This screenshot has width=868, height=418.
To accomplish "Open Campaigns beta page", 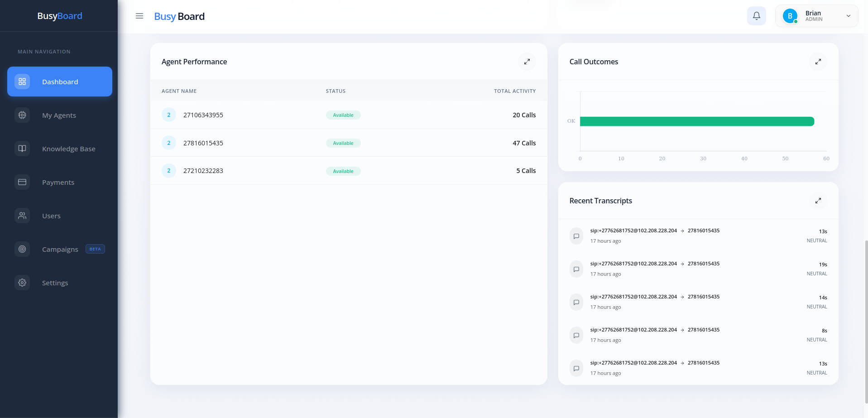I will [x=60, y=249].
